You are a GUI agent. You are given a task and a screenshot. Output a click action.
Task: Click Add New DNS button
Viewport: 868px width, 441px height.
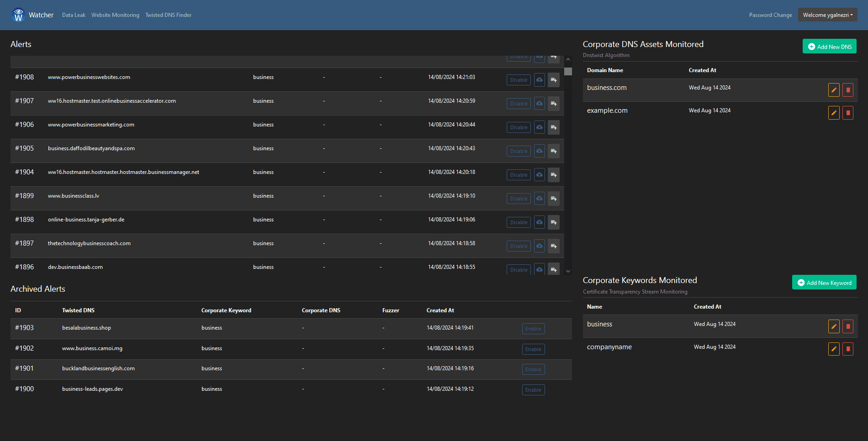829,47
